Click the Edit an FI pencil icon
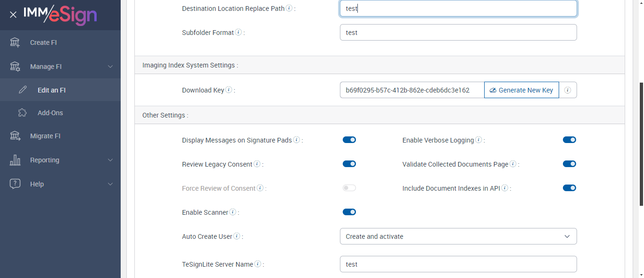The image size is (644, 278). [x=23, y=90]
